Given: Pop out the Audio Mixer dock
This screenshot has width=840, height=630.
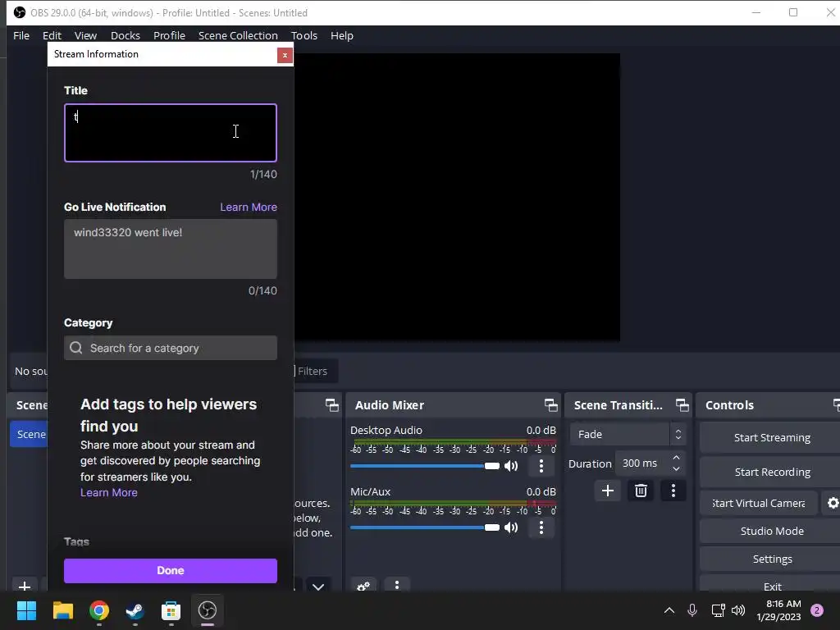Looking at the screenshot, I should pos(550,405).
